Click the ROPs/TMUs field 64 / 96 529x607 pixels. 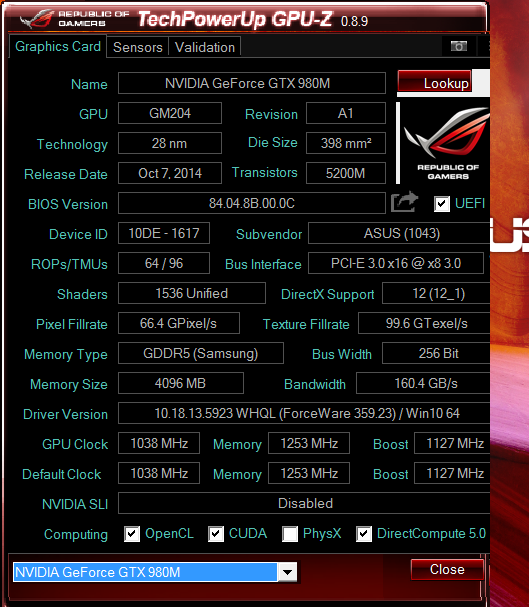164,263
